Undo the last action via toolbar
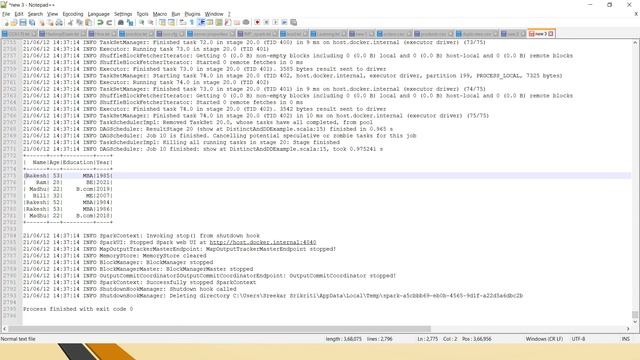The image size is (640, 360). (x=100, y=22)
